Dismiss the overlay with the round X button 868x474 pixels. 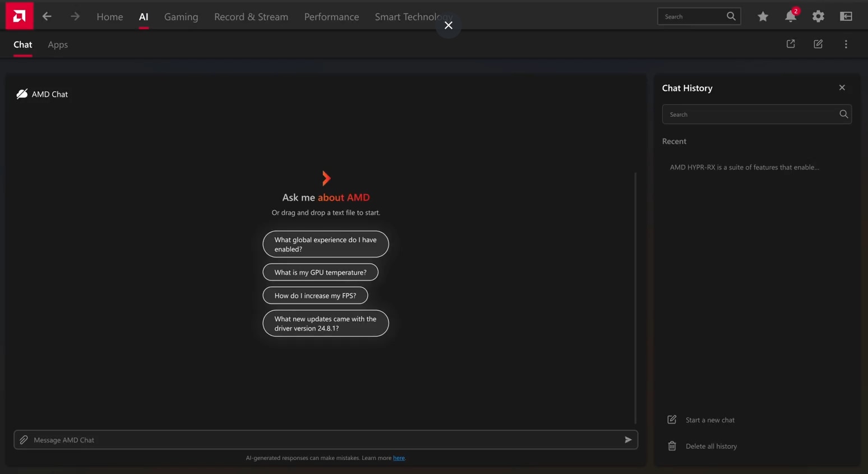pyautogui.click(x=449, y=25)
